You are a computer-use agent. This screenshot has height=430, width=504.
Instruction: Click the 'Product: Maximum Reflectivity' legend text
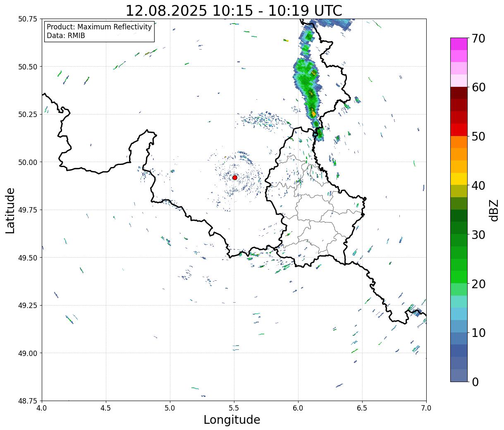pos(99,27)
